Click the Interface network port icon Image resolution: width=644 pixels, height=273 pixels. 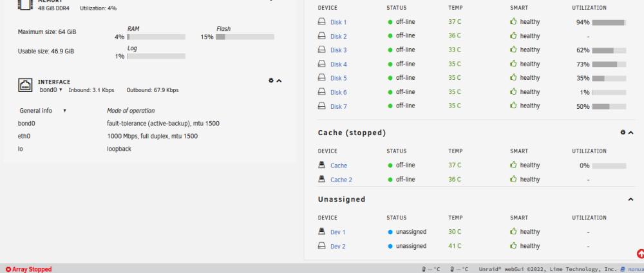point(26,86)
